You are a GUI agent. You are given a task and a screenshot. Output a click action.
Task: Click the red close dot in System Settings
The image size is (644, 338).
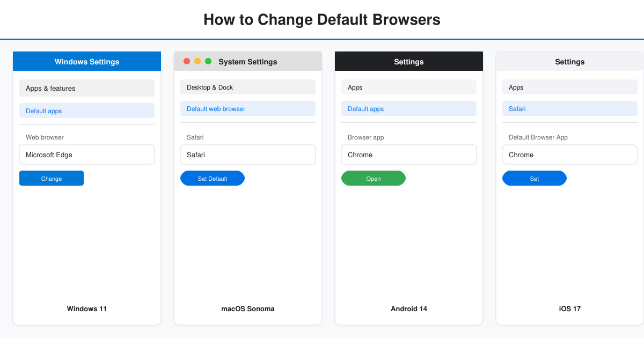[x=187, y=61]
